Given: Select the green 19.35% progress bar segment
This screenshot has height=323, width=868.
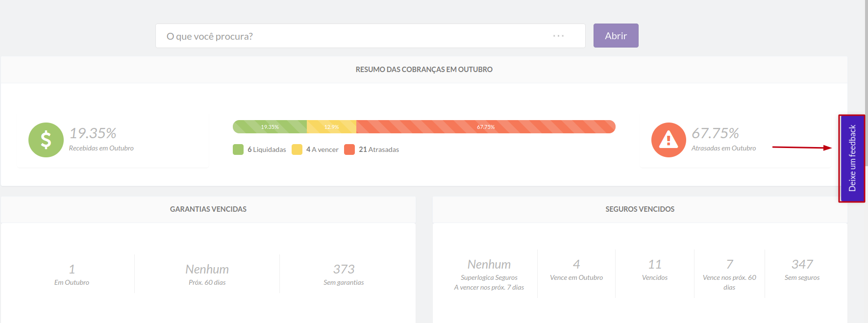Looking at the screenshot, I should 270,127.
